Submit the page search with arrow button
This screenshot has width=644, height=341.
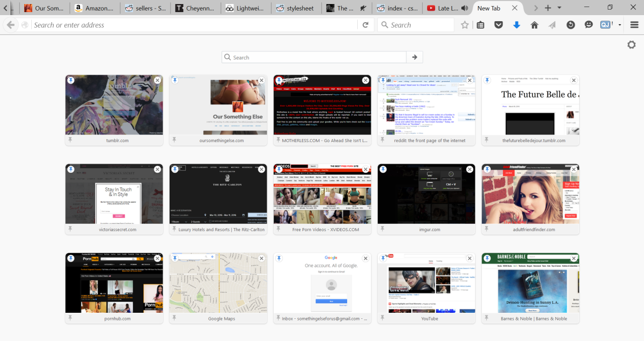[x=415, y=57]
